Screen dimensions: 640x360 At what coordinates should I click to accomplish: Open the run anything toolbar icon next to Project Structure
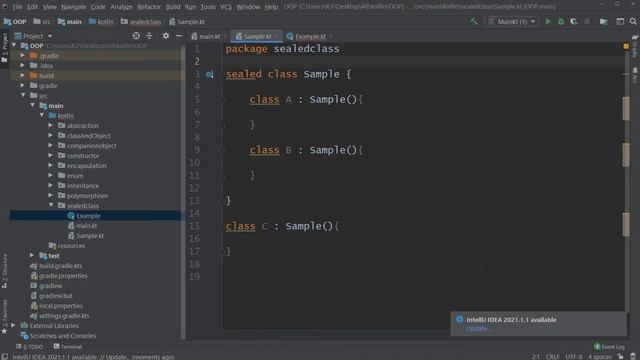tap(620, 21)
